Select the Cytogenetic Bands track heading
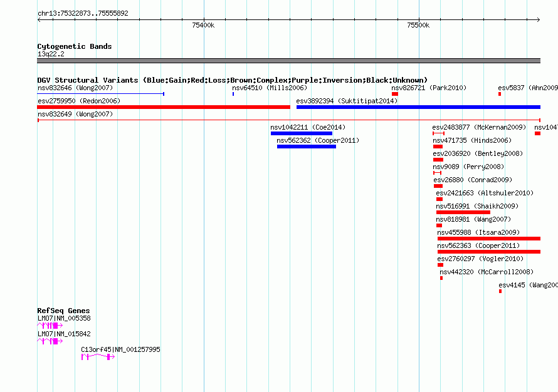Screen dimensions: 558x392 click(75, 46)
